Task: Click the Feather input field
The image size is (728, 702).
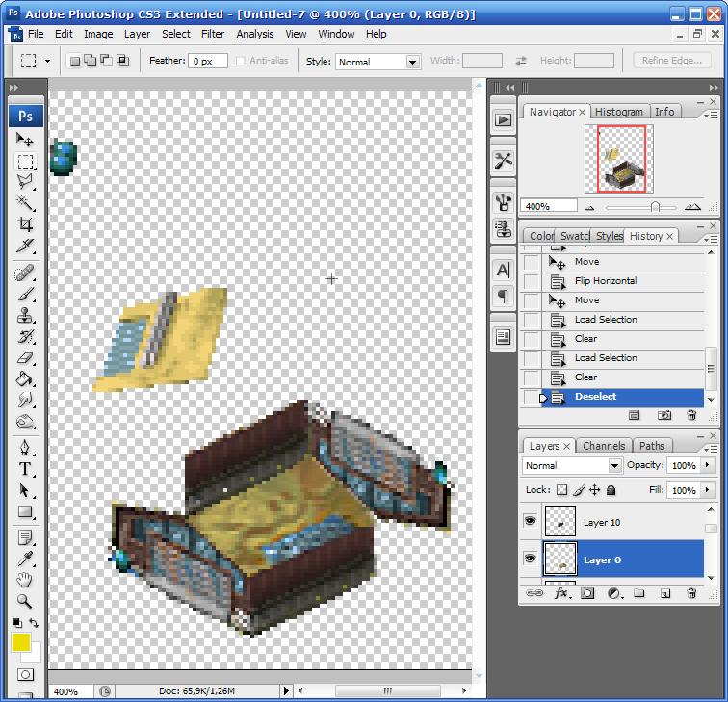Action: [x=208, y=61]
